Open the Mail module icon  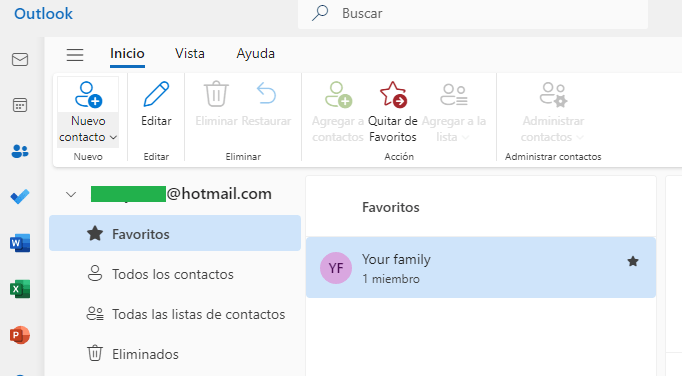[20, 59]
